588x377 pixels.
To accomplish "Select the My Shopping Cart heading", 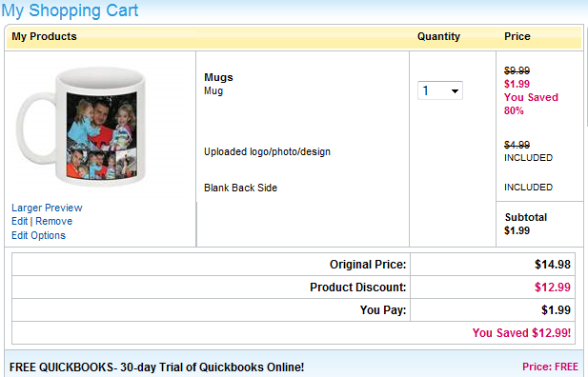I will pyautogui.click(x=71, y=10).
